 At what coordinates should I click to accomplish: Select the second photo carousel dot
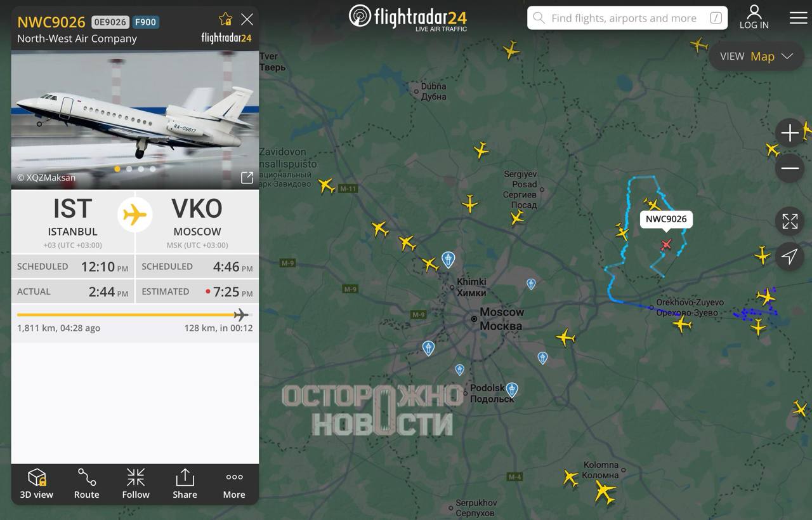tap(129, 169)
